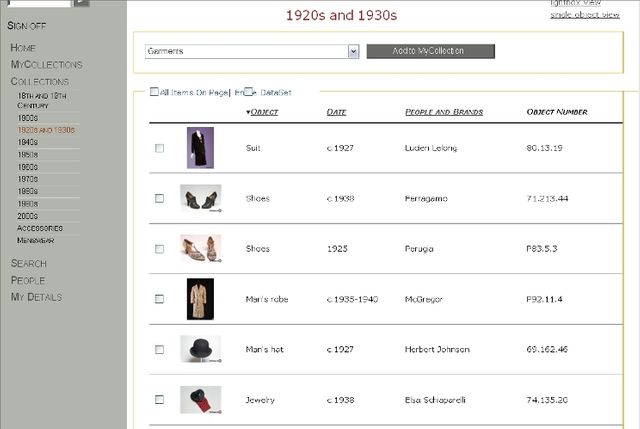Sort table by Object column

(264, 112)
